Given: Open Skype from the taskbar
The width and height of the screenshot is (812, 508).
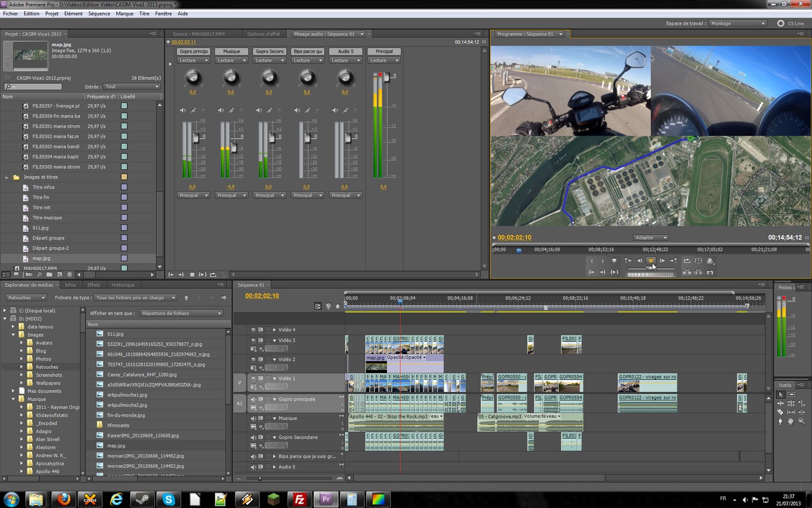Looking at the screenshot, I should coord(169,499).
